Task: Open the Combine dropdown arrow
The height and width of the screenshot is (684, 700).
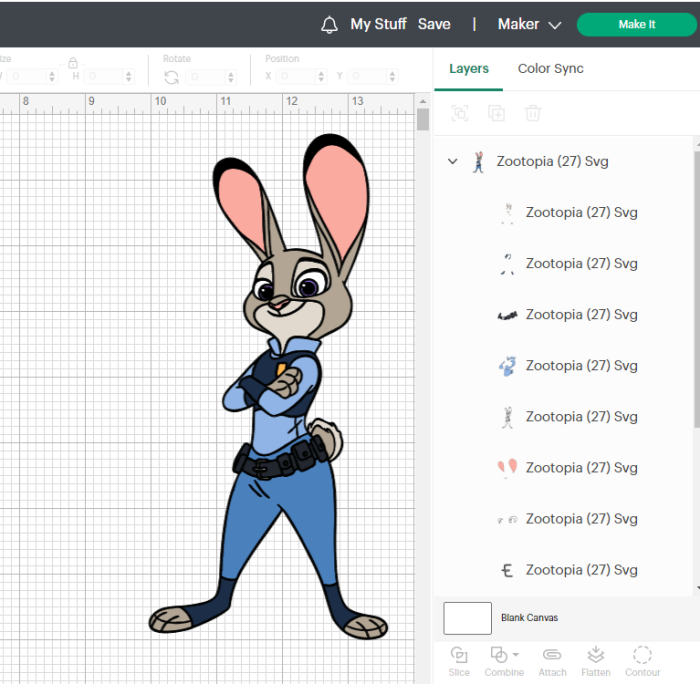Action: (x=516, y=655)
